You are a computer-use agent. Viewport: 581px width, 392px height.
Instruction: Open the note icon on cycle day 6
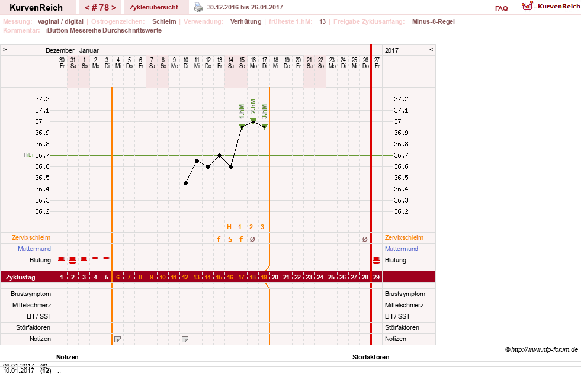(117, 339)
